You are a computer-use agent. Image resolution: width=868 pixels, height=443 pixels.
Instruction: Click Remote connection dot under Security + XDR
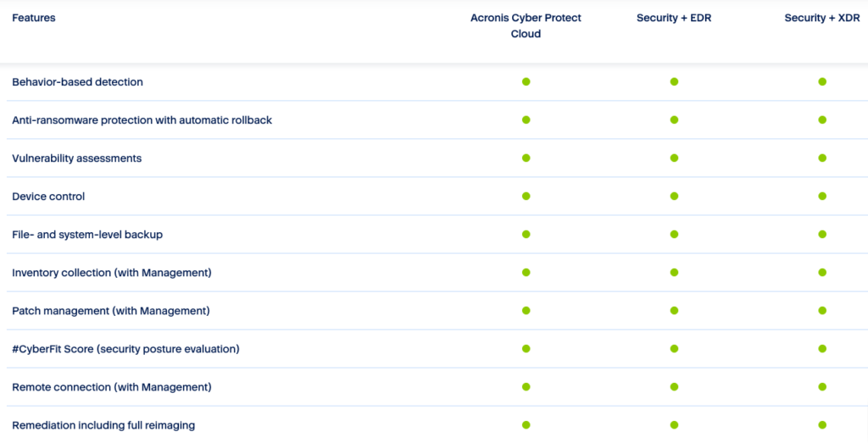point(822,387)
